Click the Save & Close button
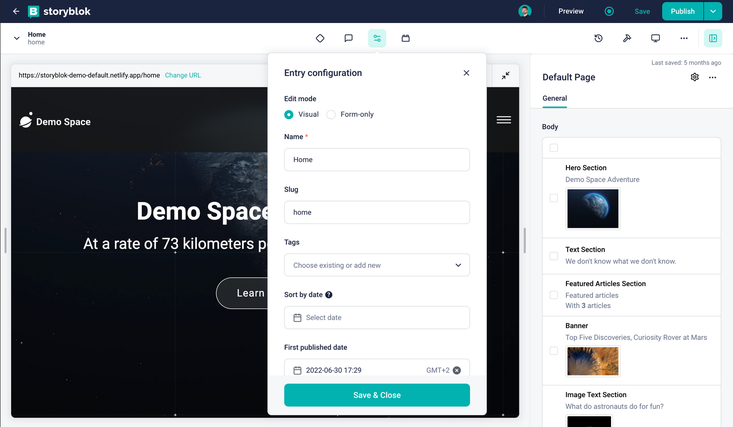The width and height of the screenshot is (733, 427). [x=377, y=395]
